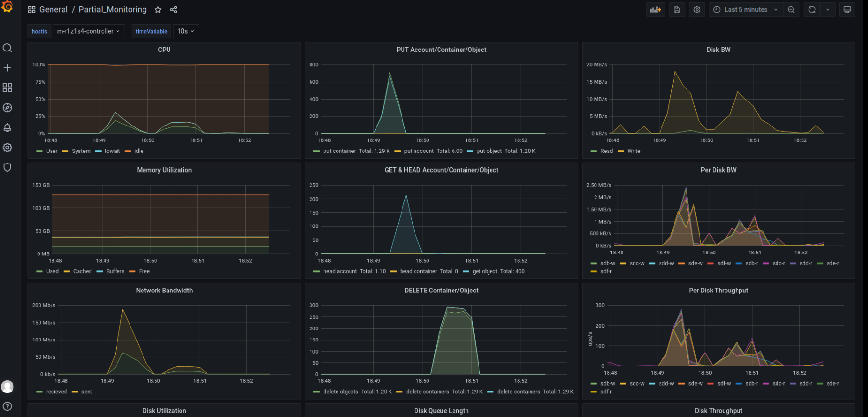
Task: Open the Last 5 minutes time picker
Action: click(x=745, y=10)
